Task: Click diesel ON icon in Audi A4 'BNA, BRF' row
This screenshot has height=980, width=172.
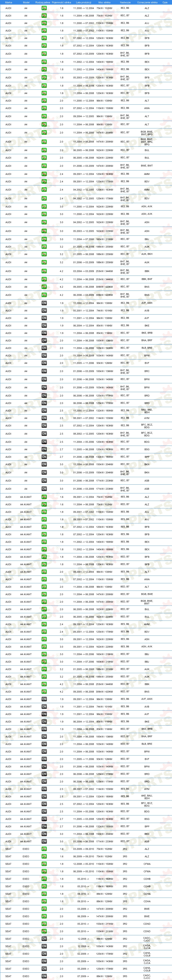Action: 44,341
